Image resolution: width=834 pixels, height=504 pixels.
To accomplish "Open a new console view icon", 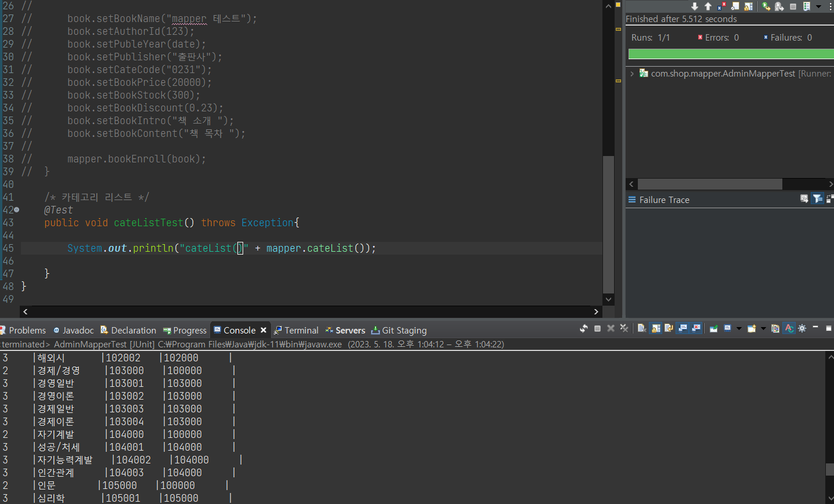I will coord(752,328).
